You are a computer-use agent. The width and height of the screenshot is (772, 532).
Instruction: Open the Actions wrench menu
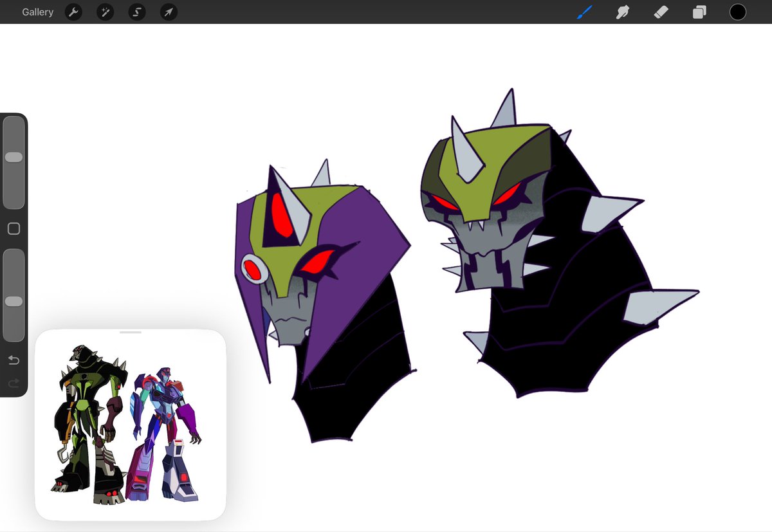(x=74, y=12)
